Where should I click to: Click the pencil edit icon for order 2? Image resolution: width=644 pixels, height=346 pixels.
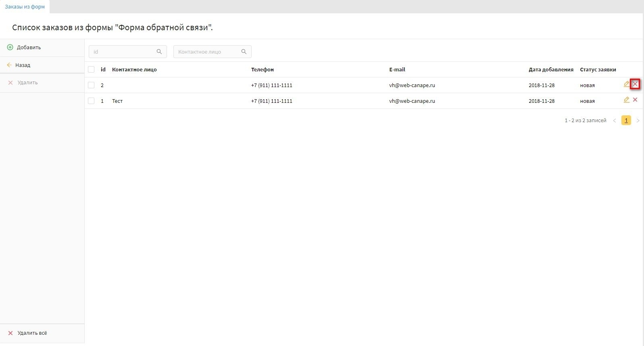(626, 84)
